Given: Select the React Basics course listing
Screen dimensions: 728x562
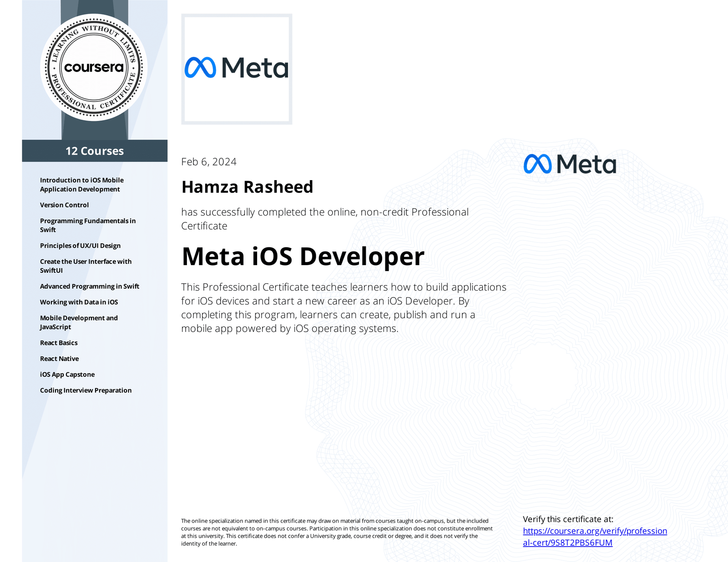Looking at the screenshot, I should pos(59,342).
